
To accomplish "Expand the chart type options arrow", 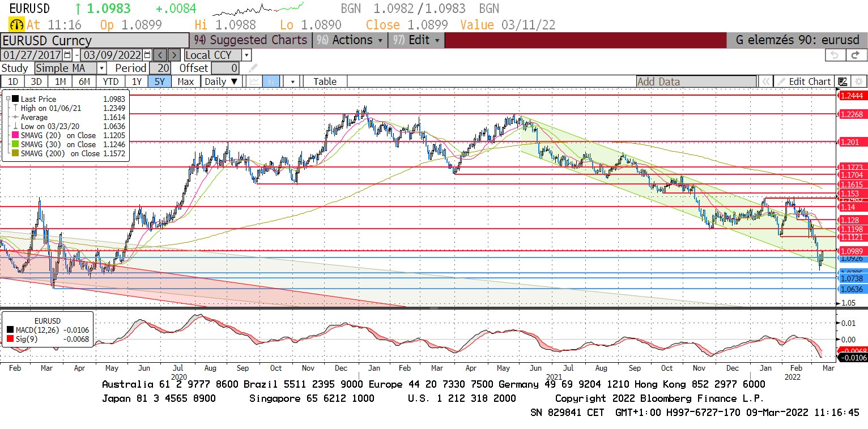I will pos(292,81).
